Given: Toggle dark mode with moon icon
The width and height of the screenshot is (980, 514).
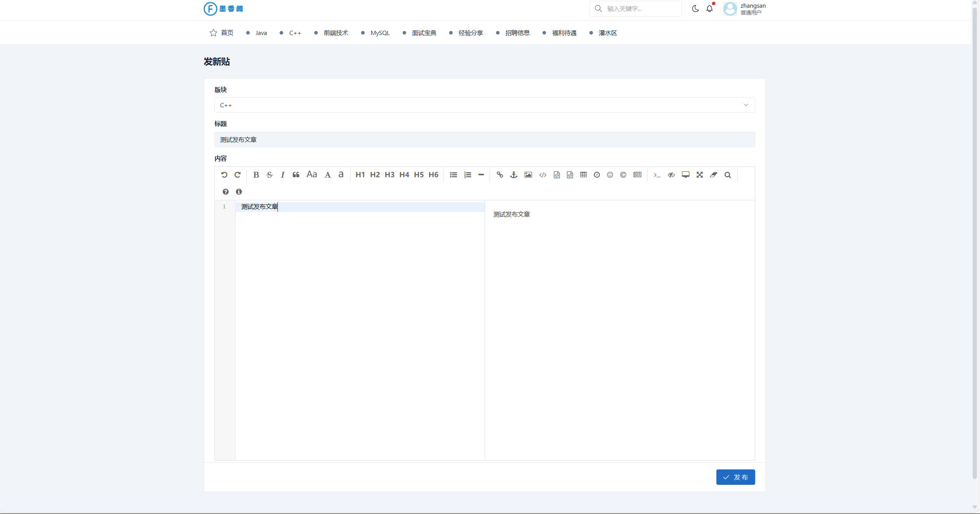Looking at the screenshot, I should click(x=695, y=8).
